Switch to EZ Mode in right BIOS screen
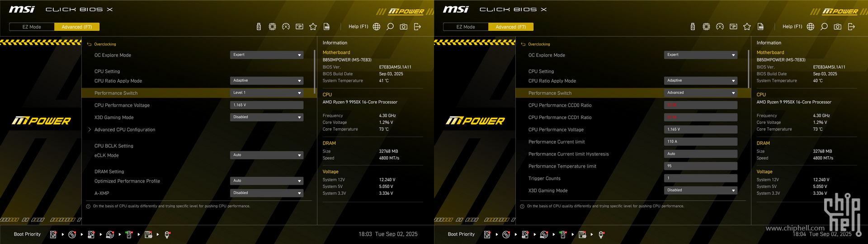This screenshot has height=244, width=868. click(466, 27)
